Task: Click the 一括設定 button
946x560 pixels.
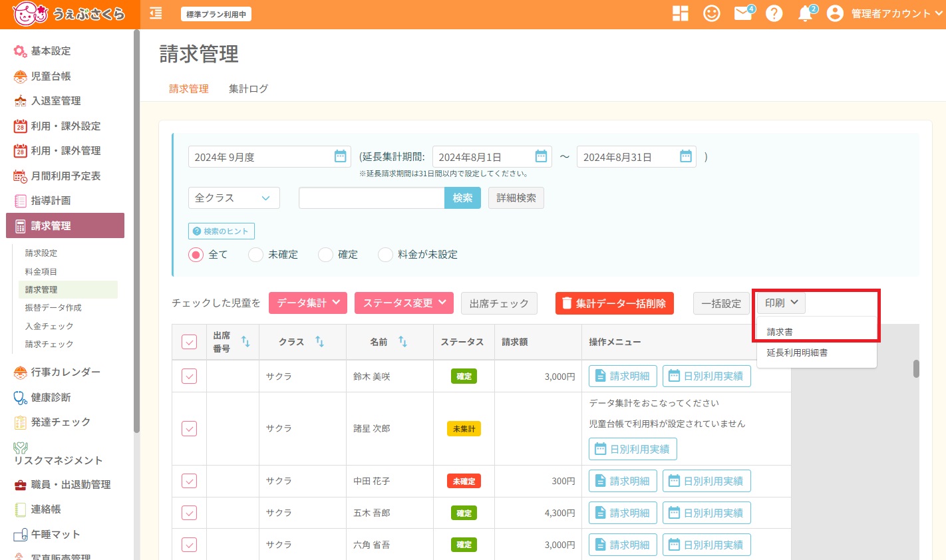Action: pyautogui.click(x=721, y=303)
